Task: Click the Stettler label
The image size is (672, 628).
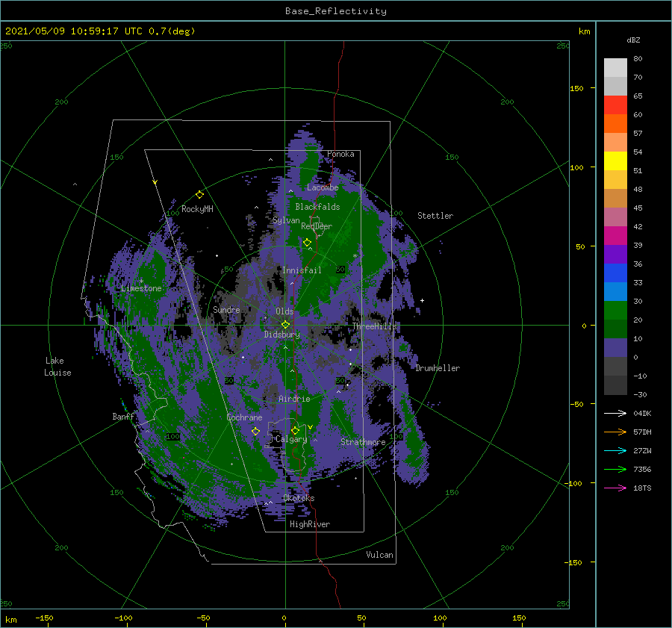Action: [435, 216]
